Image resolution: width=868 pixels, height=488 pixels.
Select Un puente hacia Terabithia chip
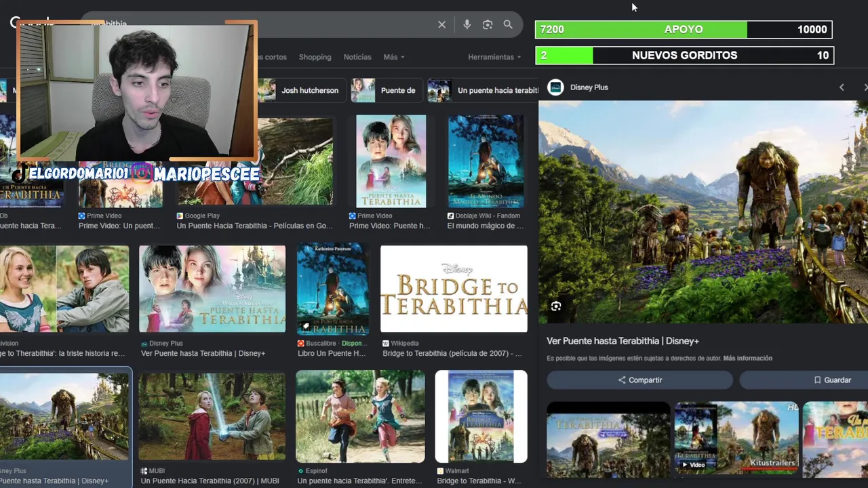pos(483,90)
